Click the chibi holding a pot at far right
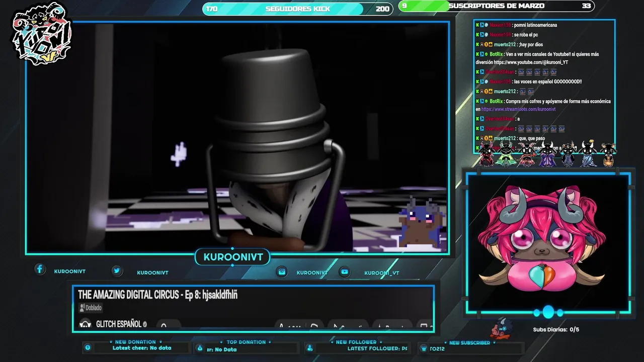644x362 pixels. click(608, 155)
